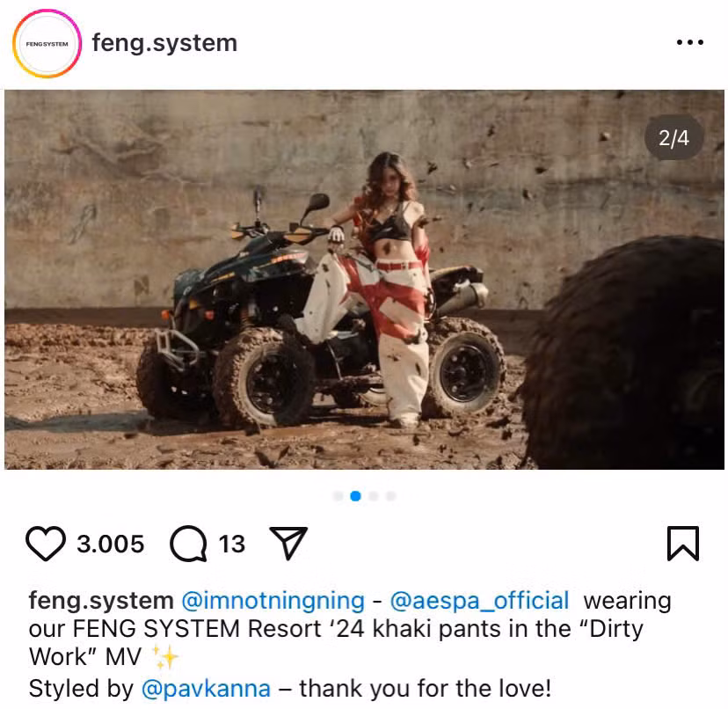Share the post with the paper plane icon
The width and height of the screenshot is (728, 709).
coord(288,543)
